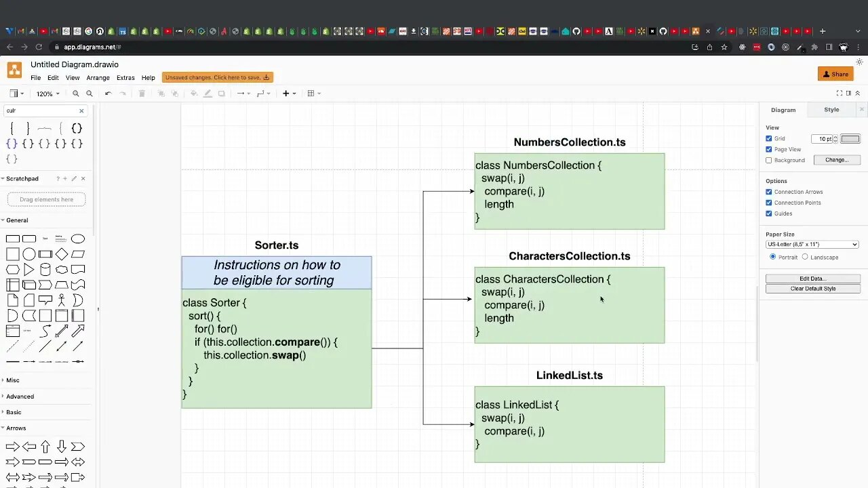Select the bold curly brackets shape
The width and height of the screenshot is (868, 488).
coord(77,128)
